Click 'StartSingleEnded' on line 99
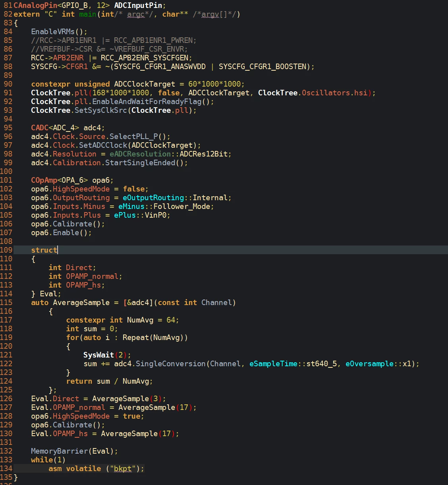 click(x=140, y=162)
